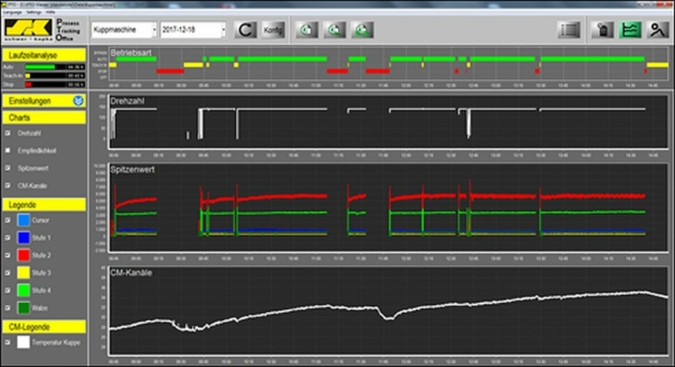Open the Kuppmaschine machine dropdown
Screen dimensions: 675x367
(124, 30)
